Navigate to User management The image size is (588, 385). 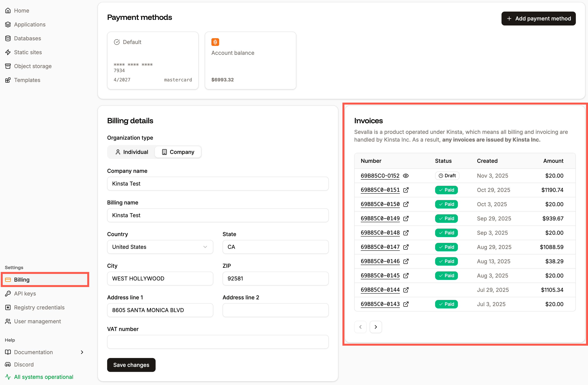point(37,321)
